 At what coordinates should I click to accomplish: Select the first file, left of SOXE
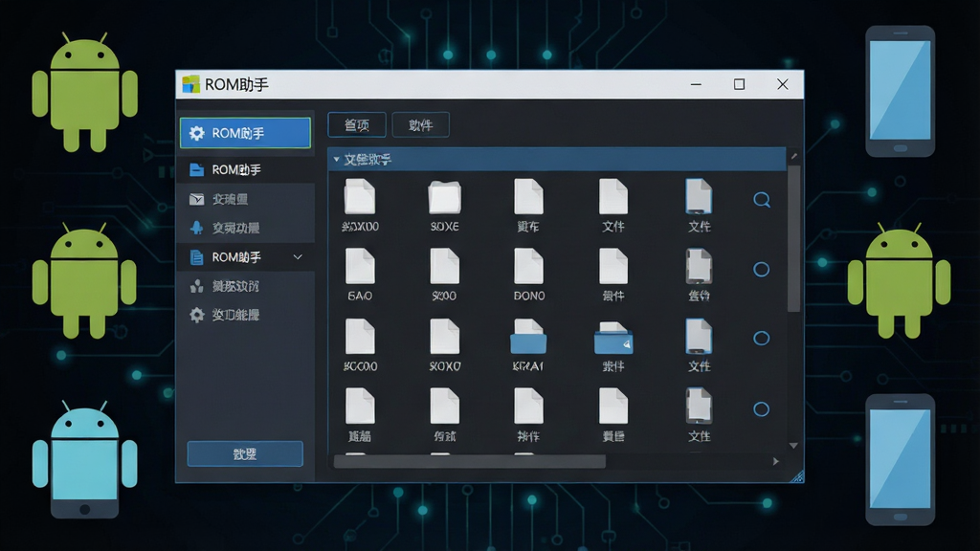click(360, 206)
